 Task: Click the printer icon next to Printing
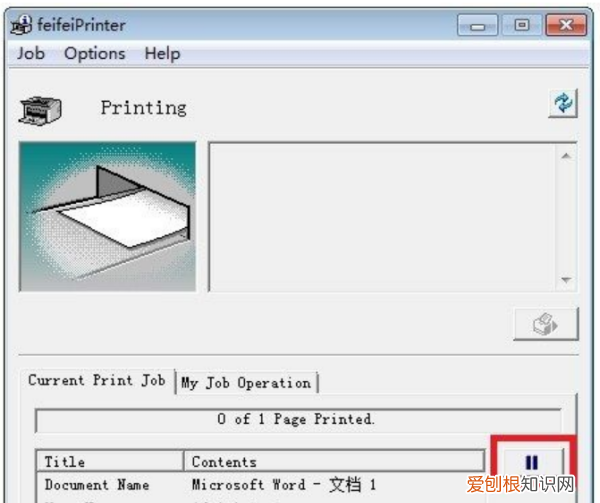(x=41, y=110)
